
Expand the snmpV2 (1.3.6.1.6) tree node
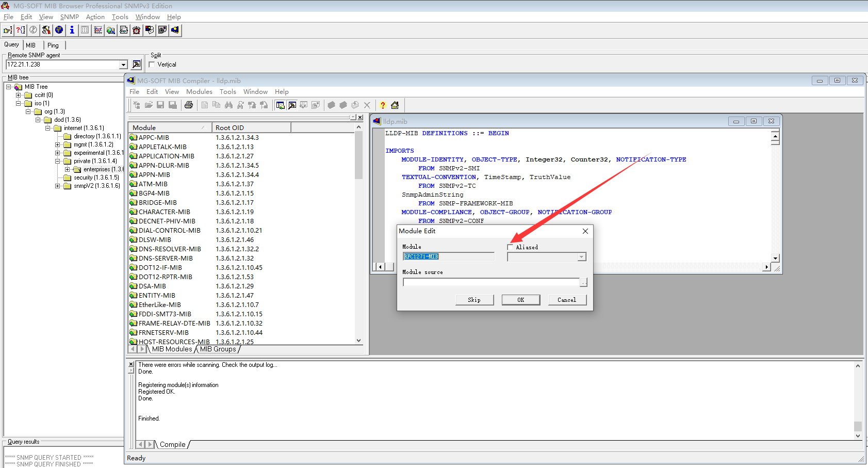[x=58, y=186]
